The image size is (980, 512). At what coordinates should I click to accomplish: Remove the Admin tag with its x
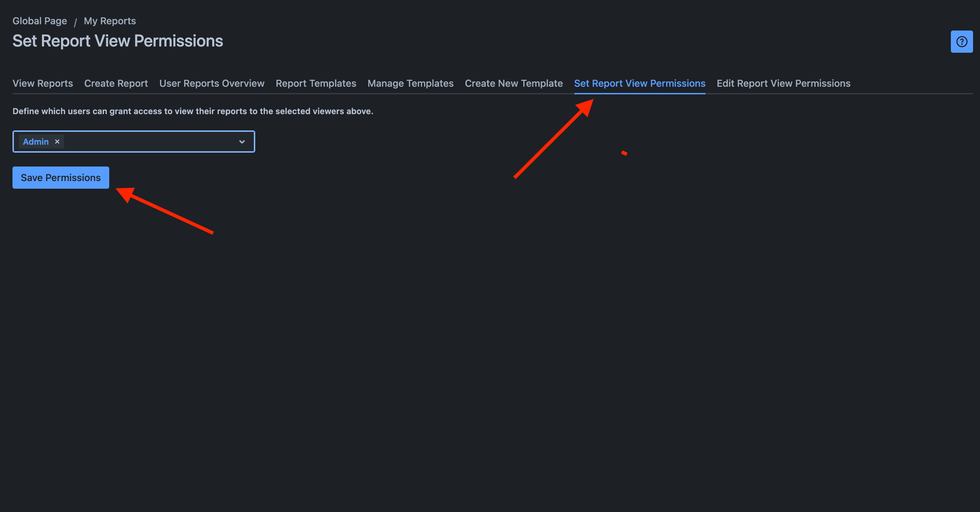pos(57,142)
